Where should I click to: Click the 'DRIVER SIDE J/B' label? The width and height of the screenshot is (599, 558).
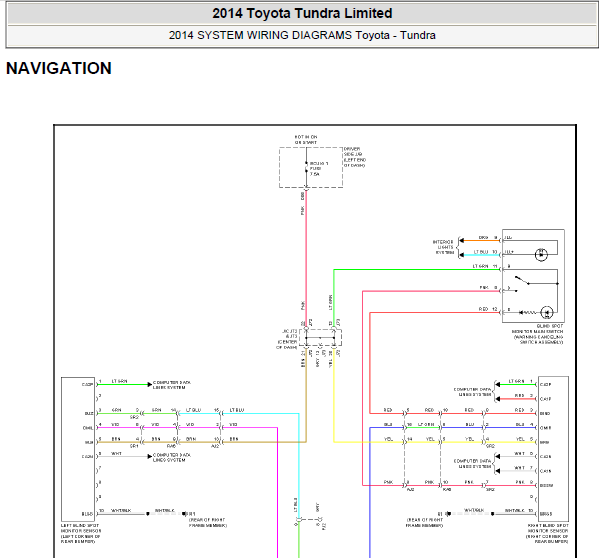[355, 157]
